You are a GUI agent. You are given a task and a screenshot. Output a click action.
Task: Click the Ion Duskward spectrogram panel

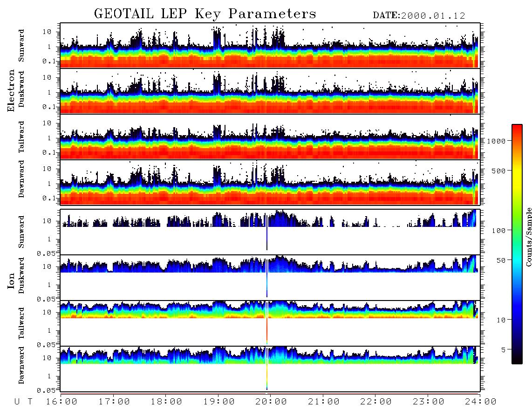click(270, 278)
